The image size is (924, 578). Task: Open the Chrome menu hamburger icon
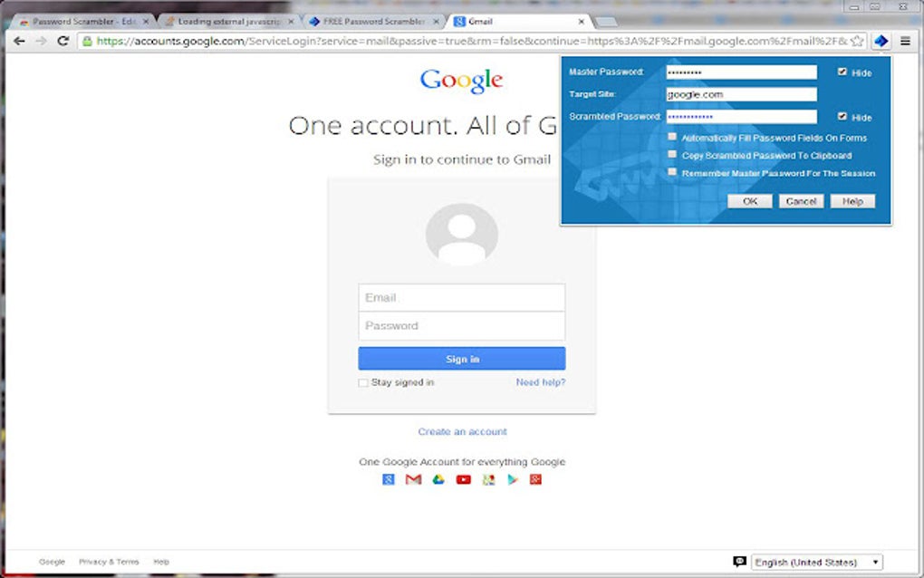pyautogui.click(x=906, y=41)
